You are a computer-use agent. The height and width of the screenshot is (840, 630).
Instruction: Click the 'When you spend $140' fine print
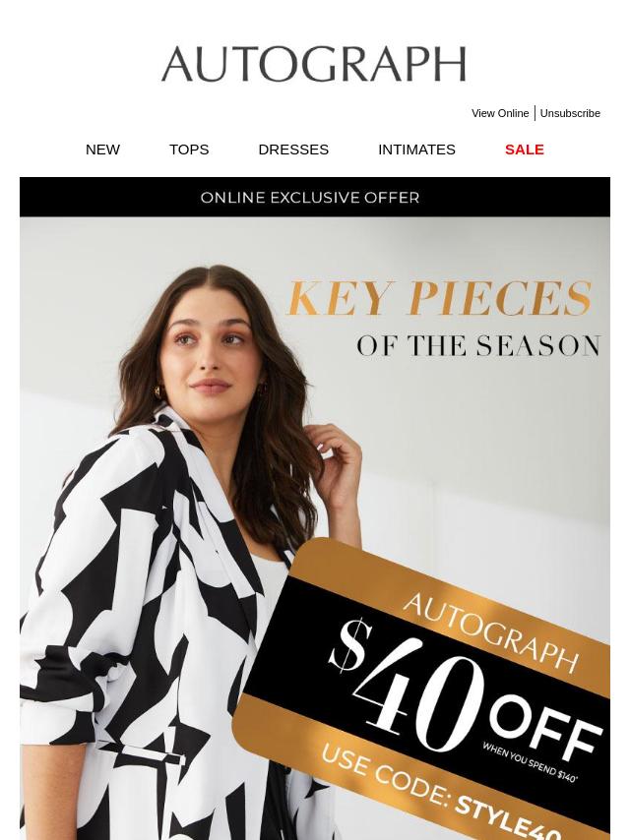point(530,762)
